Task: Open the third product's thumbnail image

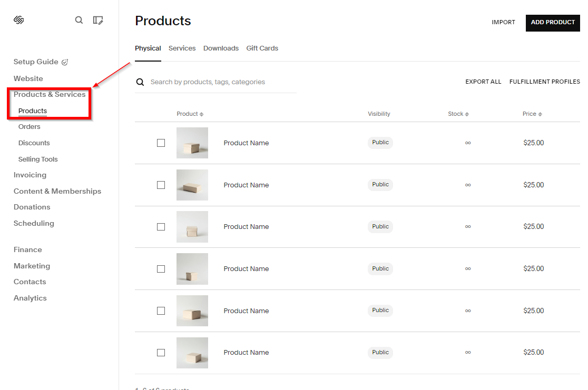Action: pyautogui.click(x=192, y=227)
